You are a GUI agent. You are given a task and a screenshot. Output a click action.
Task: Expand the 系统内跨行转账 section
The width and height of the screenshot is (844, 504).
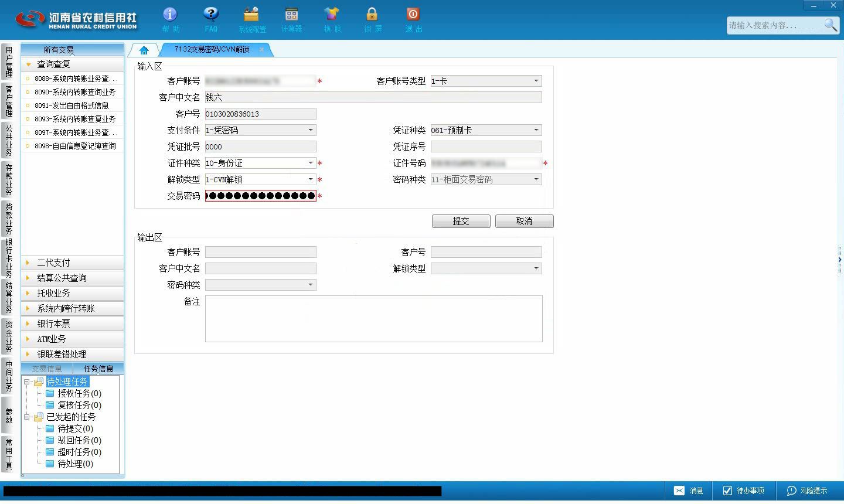pyautogui.click(x=73, y=308)
